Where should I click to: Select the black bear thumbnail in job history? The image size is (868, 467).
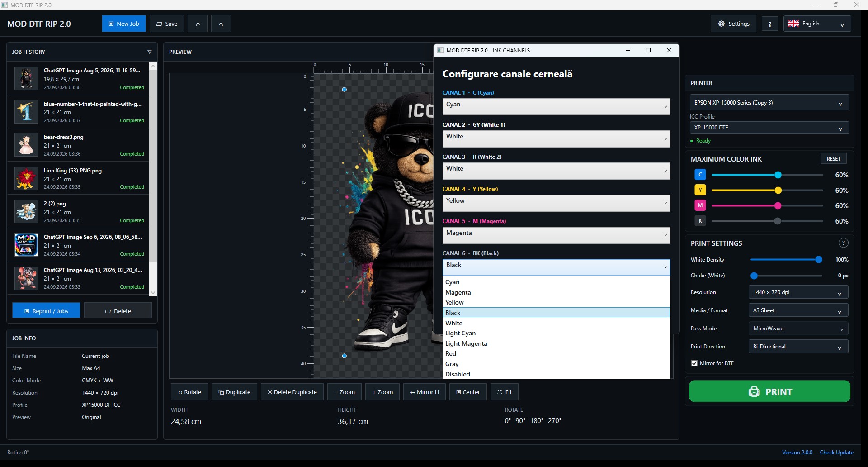(x=26, y=78)
